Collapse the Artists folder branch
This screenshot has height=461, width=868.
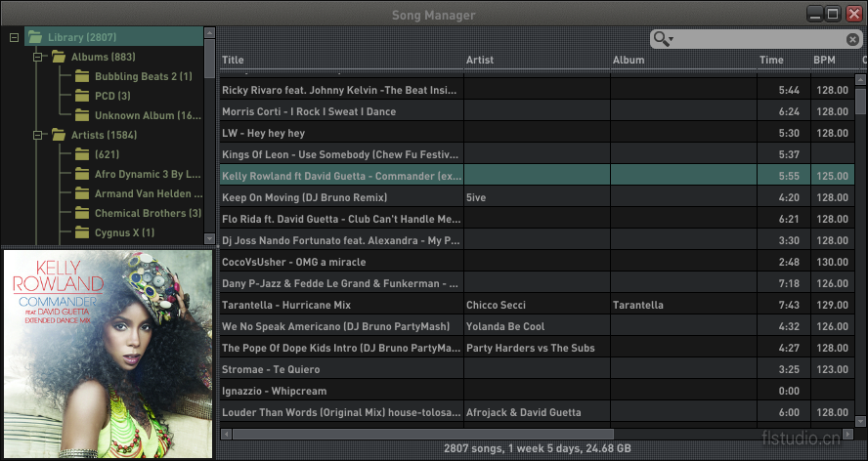(x=35, y=135)
